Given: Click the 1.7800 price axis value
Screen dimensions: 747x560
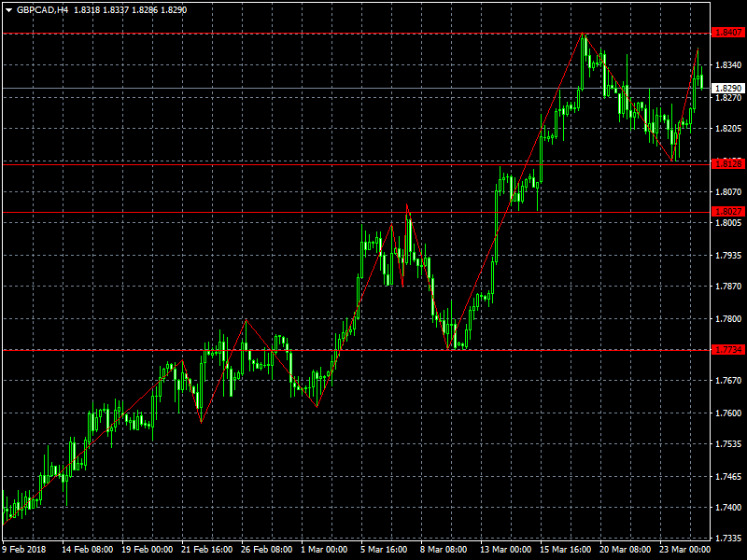Looking at the screenshot, I should pyautogui.click(x=728, y=319).
